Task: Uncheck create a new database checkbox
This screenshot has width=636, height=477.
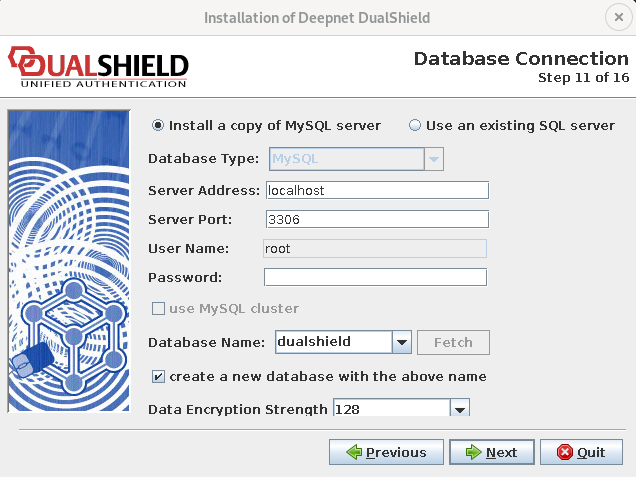Action: tap(158, 377)
